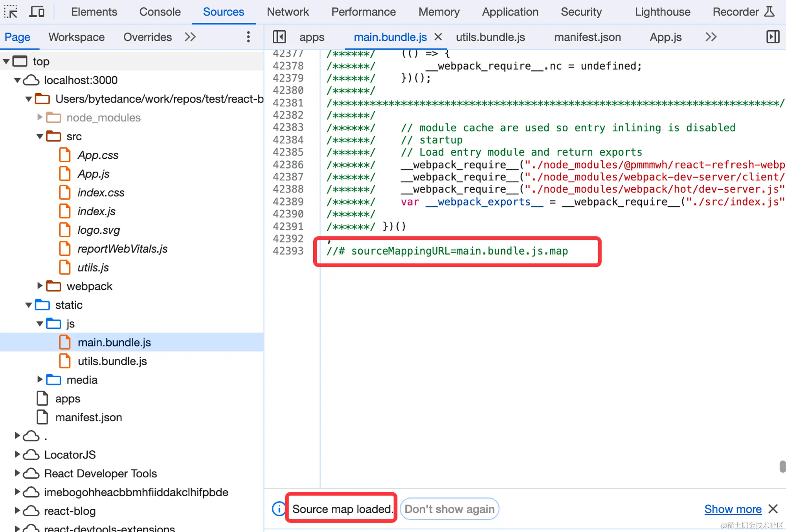Open reportWebVitals.js in the file tree
This screenshot has width=786, height=532.
pos(122,249)
